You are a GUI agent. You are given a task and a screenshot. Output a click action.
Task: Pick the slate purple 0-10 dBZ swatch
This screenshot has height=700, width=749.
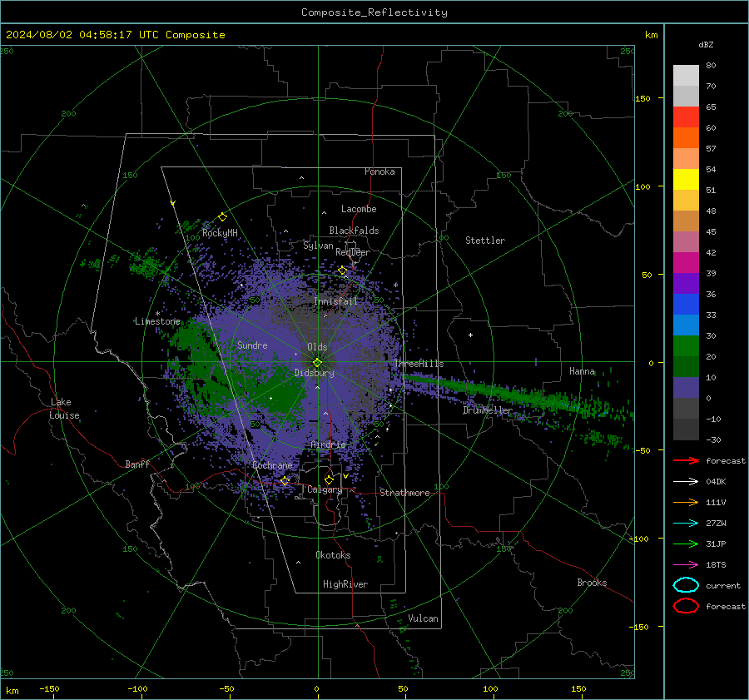pyautogui.click(x=686, y=387)
